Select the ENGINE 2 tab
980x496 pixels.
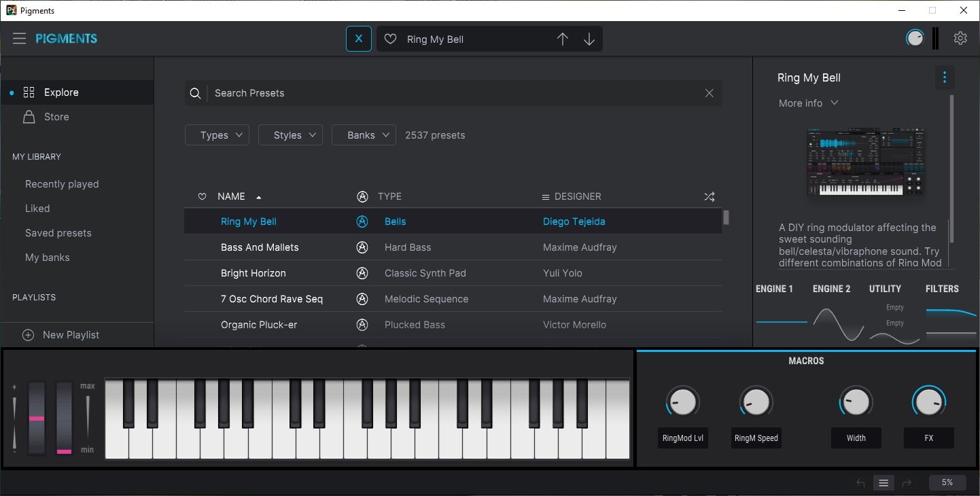coord(831,289)
